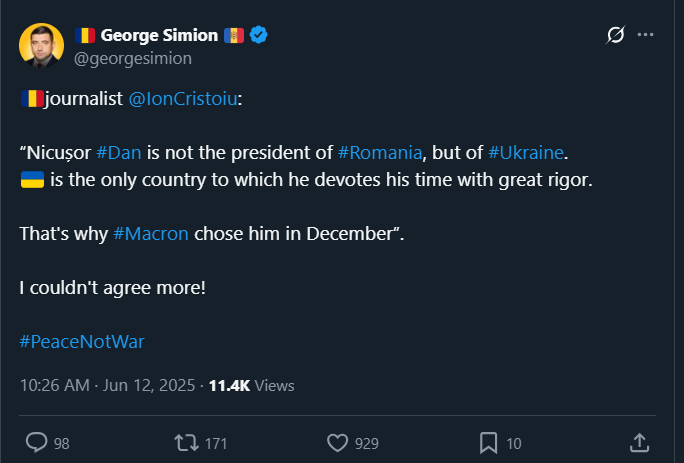Open the three-dot more options menu
This screenshot has height=463, width=684.
click(x=646, y=35)
